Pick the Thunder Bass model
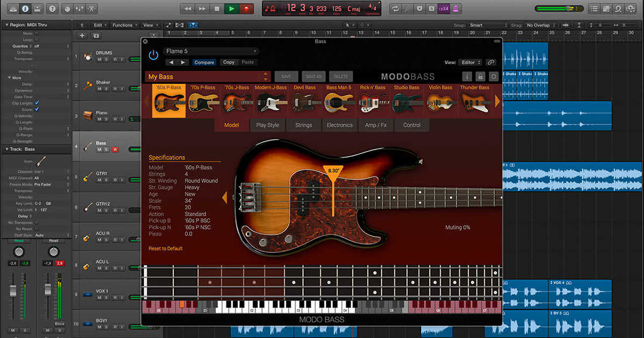Image resolution: width=644 pixels, height=338 pixels. point(475,100)
